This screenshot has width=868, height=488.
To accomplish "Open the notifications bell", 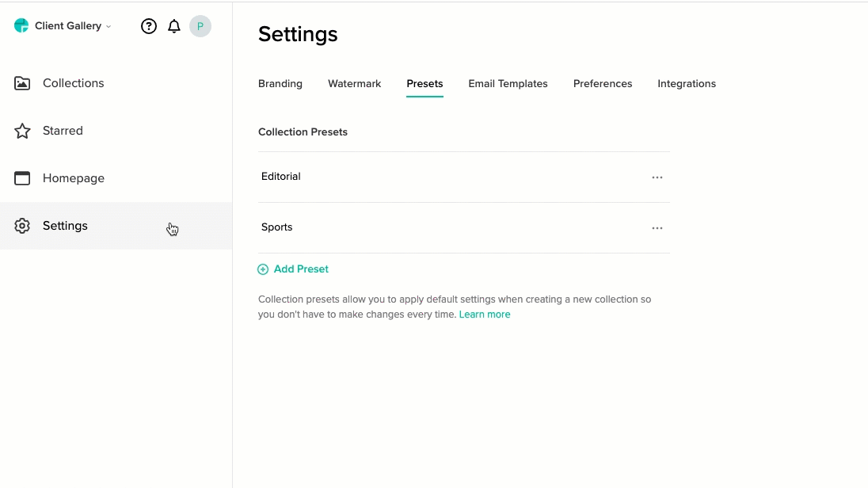I will coord(174,26).
